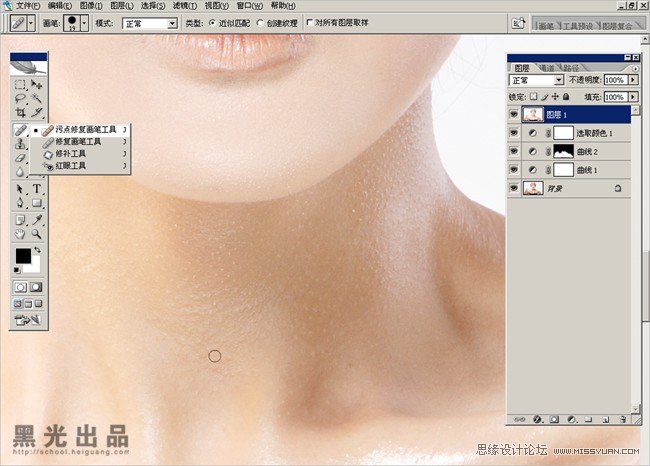Select the 曲线 2 layer mask thumbnail
The height and width of the screenshot is (466, 650).
(563, 151)
